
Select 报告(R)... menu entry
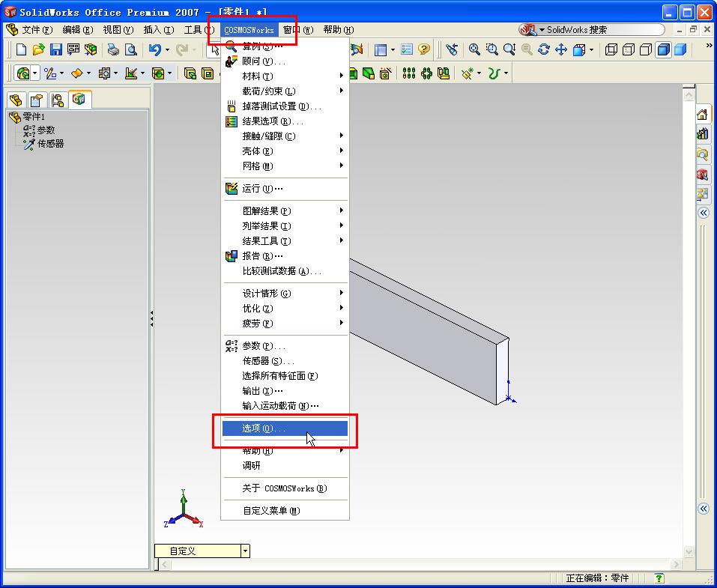[x=285, y=256]
